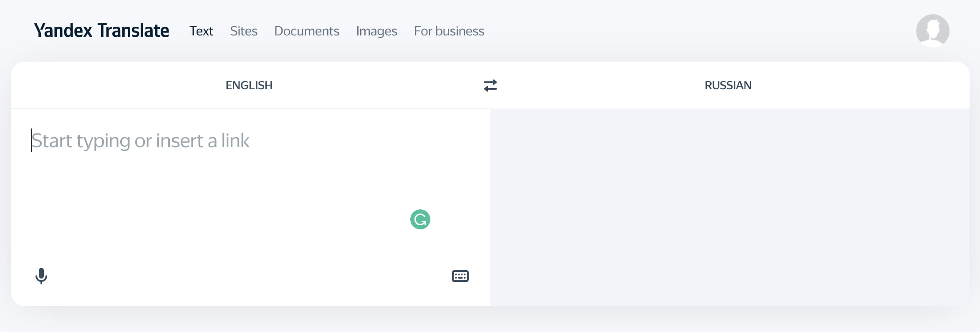980x332 pixels.
Task: Switch to the Sites tab
Action: click(244, 31)
